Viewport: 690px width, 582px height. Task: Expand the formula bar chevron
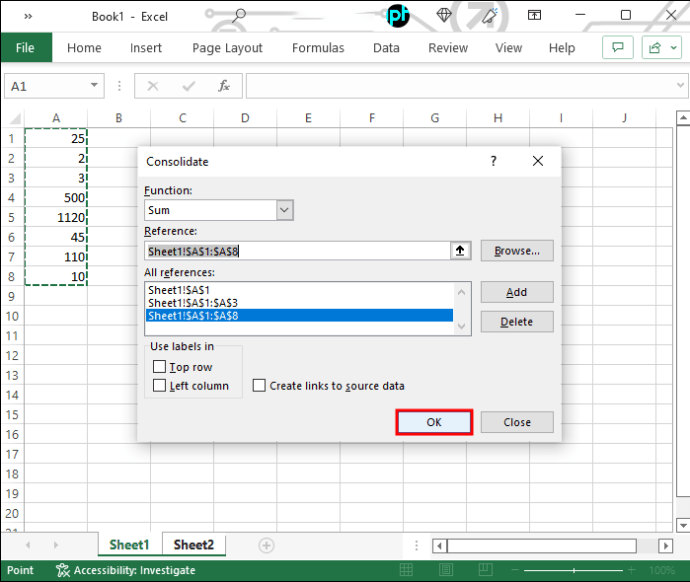(x=680, y=85)
